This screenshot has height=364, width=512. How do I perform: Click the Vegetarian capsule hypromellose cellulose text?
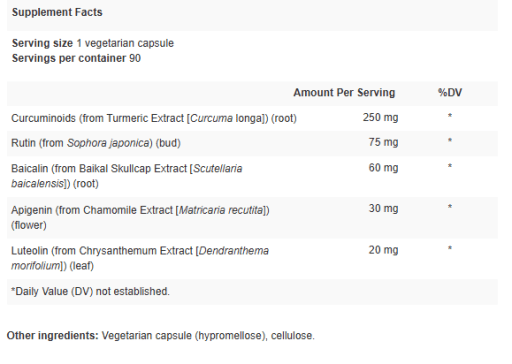(x=208, y=335)
